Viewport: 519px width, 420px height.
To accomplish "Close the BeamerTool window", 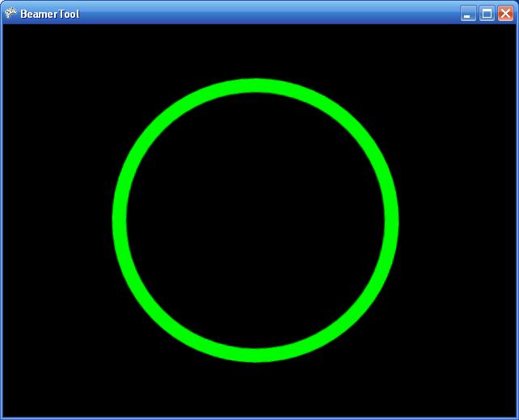I will pos(505,13).
